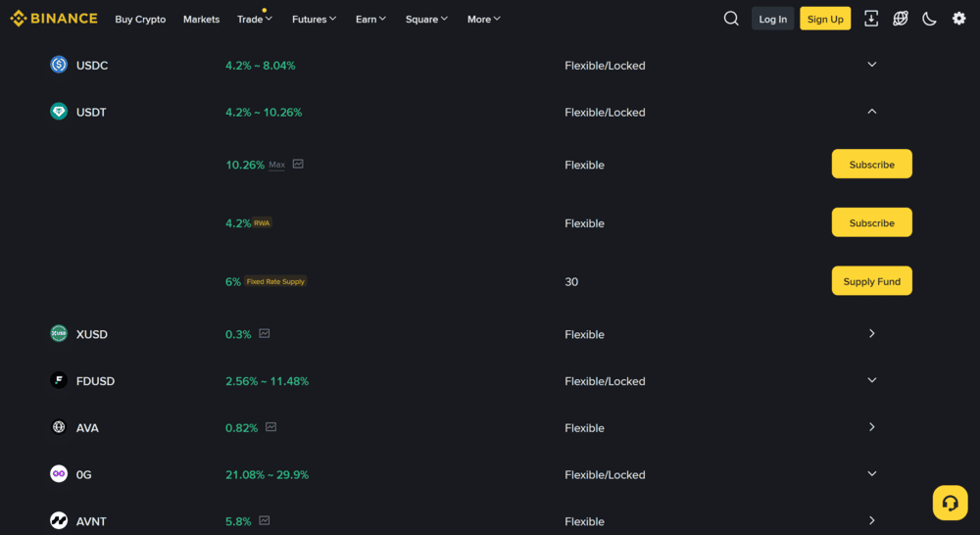This screenshot has height=535, width=980.
Task: Click the 2.56% ~ 11.48% FDUSD rate
Action: [267, 381]
